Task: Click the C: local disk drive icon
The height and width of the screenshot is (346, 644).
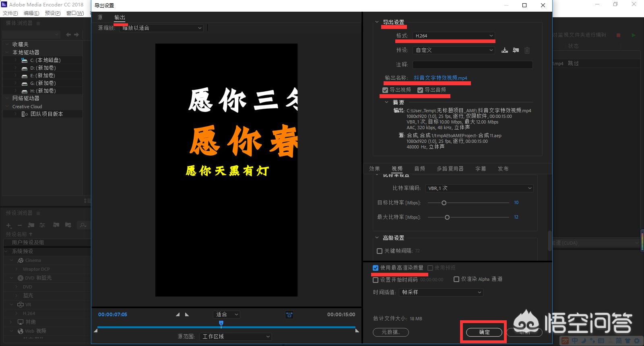Action: 24,60
